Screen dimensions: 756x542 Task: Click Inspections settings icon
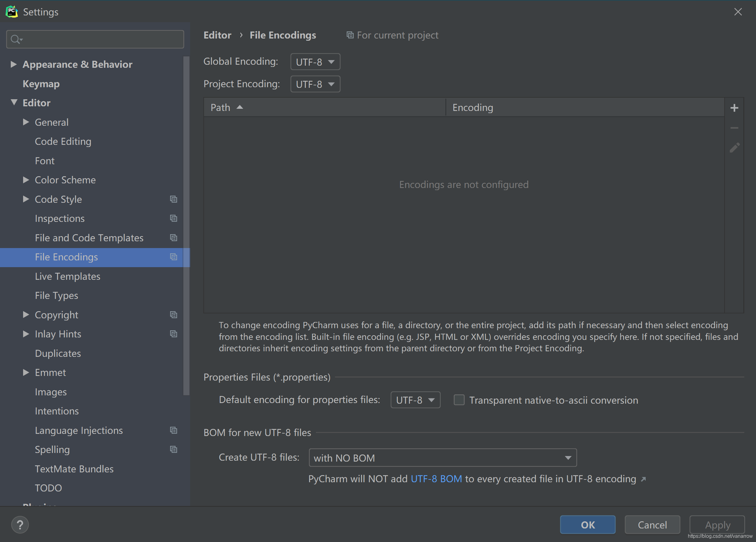tap(174, 218)
